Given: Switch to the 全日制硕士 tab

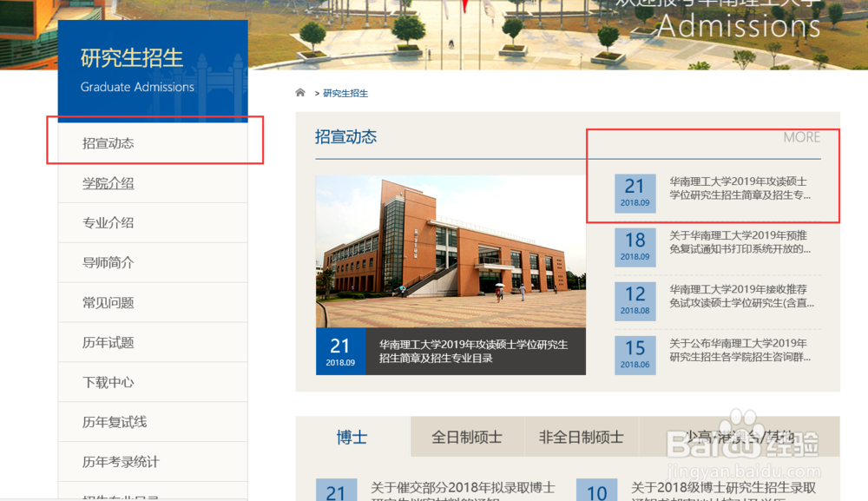Looking at the screenshot, I should [x=467, y=437].
